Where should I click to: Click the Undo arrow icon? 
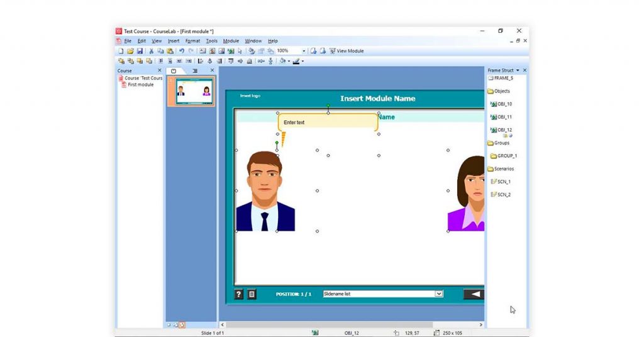[181, 51]
